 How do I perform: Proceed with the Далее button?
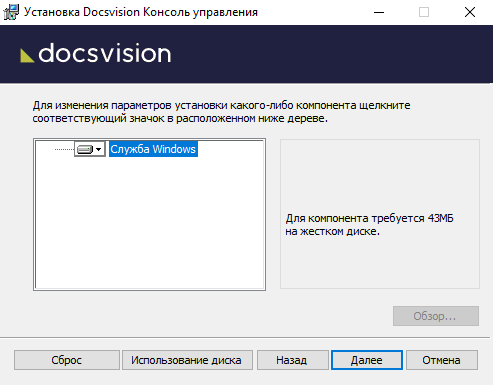[x=367, y=360]
